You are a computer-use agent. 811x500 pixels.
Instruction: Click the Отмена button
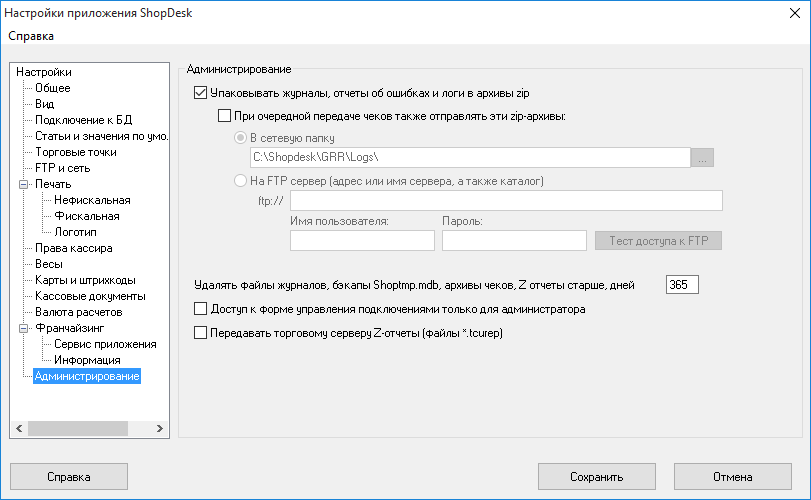tap(733, 477)
